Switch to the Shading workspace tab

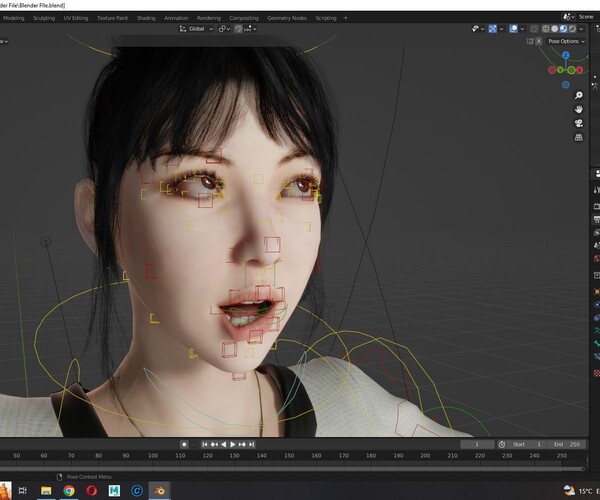point(146,18)
